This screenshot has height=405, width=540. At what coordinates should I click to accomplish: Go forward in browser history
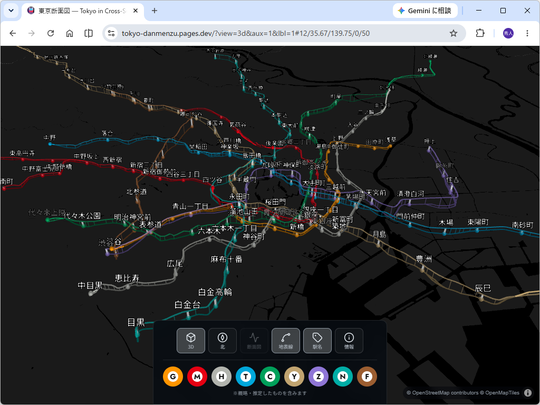(x=31, y=33)
